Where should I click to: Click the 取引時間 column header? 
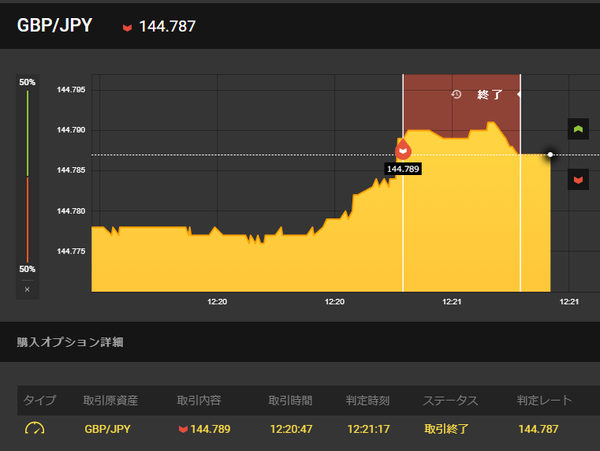coord(290,401)
